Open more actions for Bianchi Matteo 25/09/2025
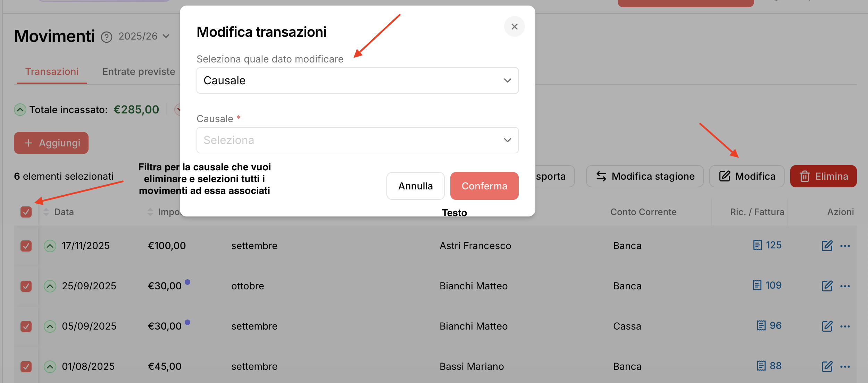 coord(845,286)
